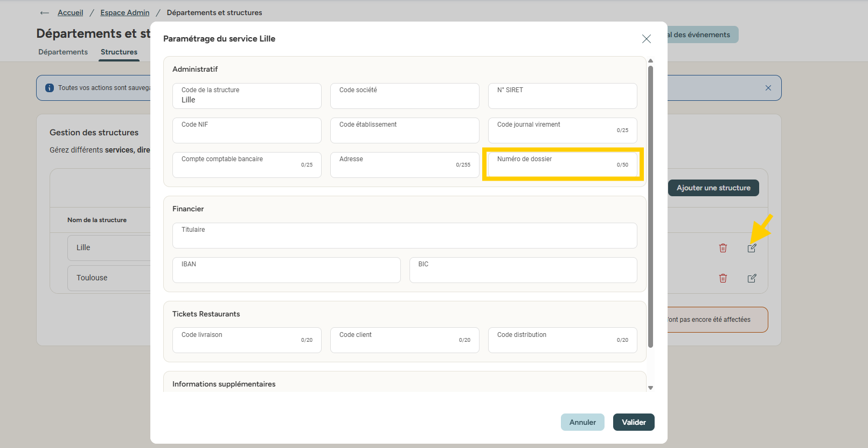
Task: Focus the BIC field
Action: click(x=523, y=270)
